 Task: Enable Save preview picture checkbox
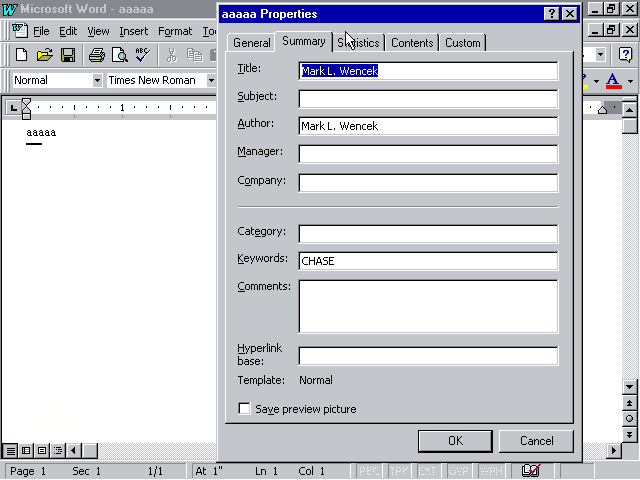tap(244, 409)
